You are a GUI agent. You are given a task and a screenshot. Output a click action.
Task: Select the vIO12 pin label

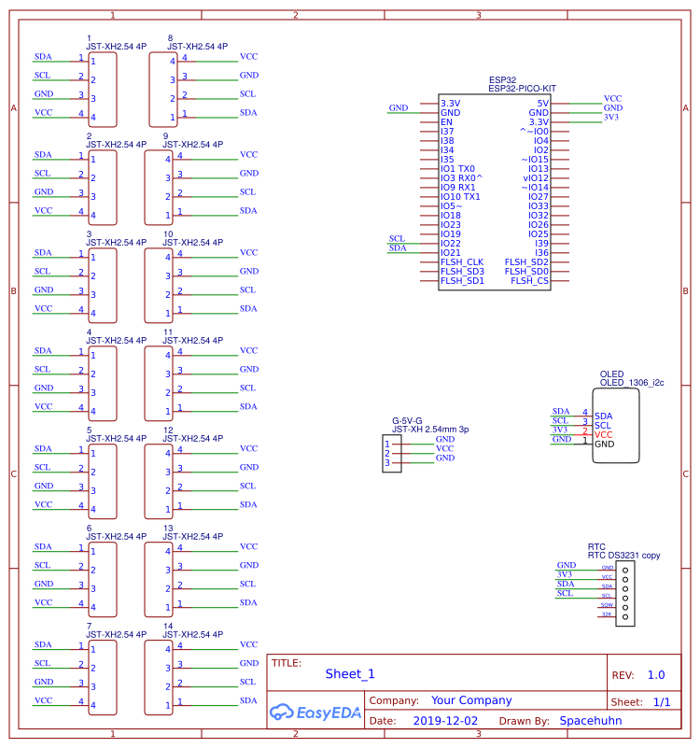click(536, 177)
